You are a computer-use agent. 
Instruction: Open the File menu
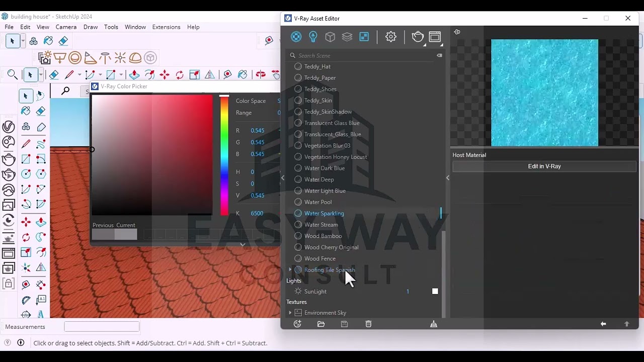pyautogui.click(x=9, y=27)
